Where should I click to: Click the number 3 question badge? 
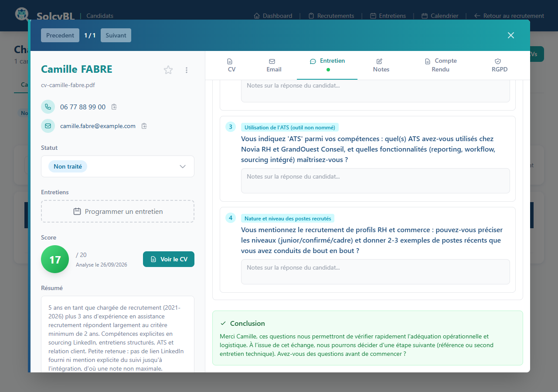(231, 127)
